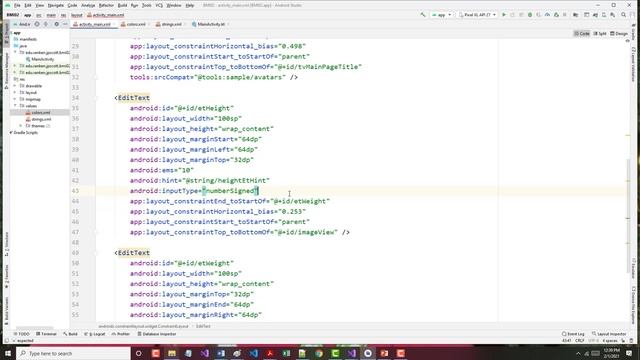Open the Structure side panel

6,244
